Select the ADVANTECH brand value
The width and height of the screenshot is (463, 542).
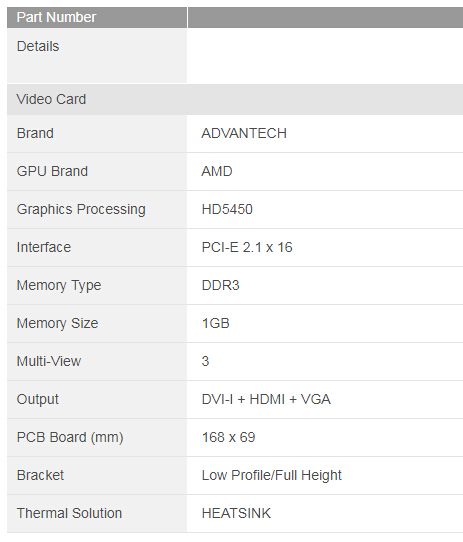point(244,133)
